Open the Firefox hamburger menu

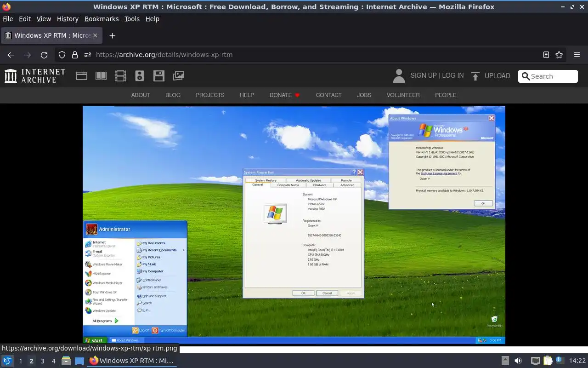[577, 55]
